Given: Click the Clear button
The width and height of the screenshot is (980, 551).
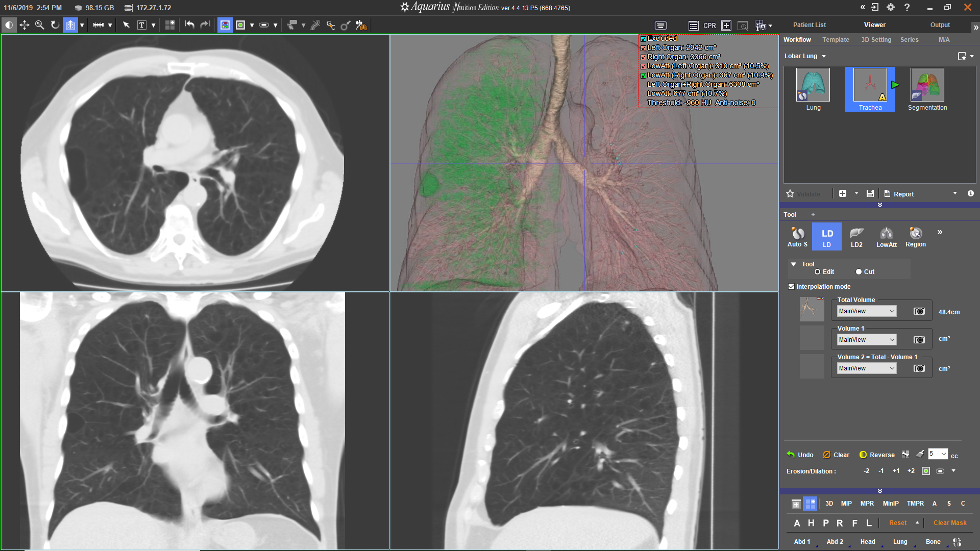Looking at the screenshot, I should pos(836,455).
